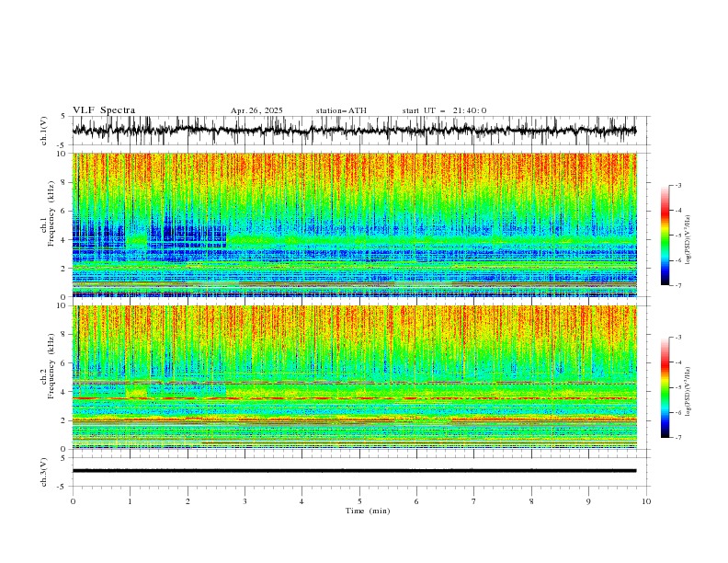The height and width of the screenshot is (563, 728).
Task: Click the "-7" label on ch.2 colorbar
Action: 677,438
